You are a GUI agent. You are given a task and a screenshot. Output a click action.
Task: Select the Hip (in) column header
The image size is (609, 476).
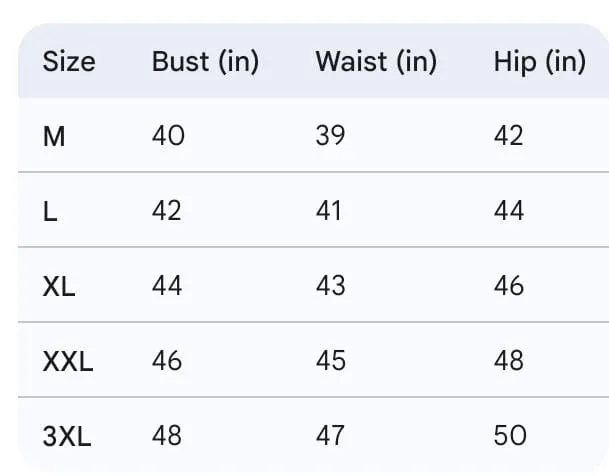click(x=539, y=61)
